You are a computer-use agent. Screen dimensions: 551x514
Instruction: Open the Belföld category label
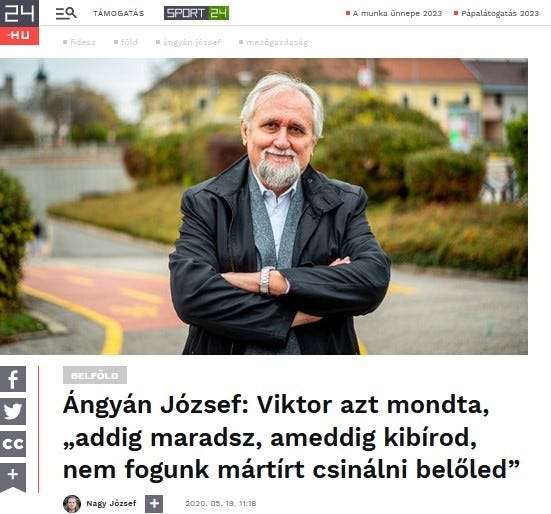pos(95,375)
